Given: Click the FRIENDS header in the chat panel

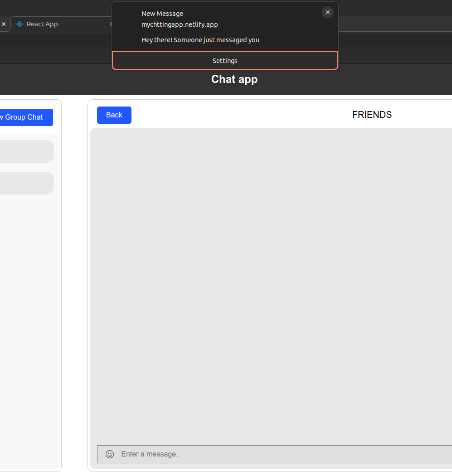Looking at the screenshot, I should click(372, 115).
